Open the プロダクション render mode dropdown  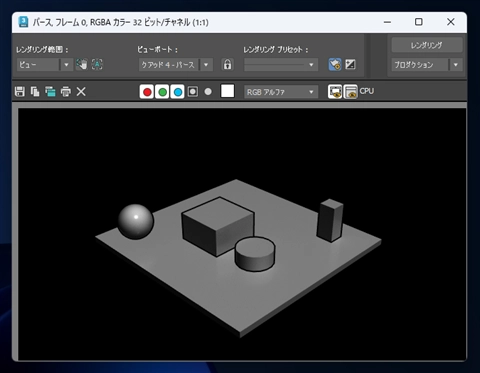tap(427, 65)
